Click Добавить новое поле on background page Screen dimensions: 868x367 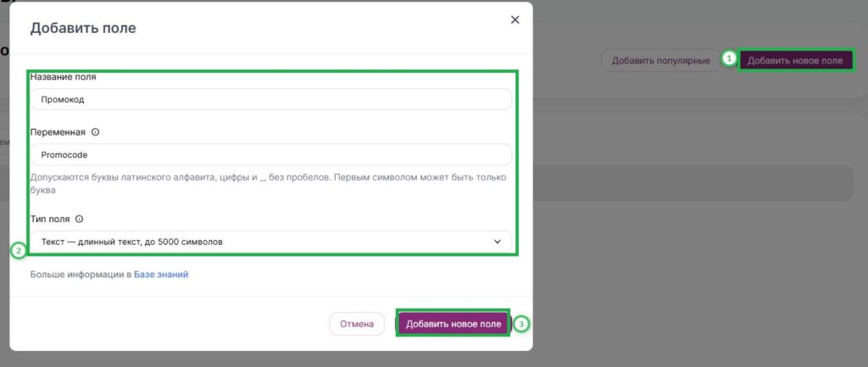tap(795, 60)
